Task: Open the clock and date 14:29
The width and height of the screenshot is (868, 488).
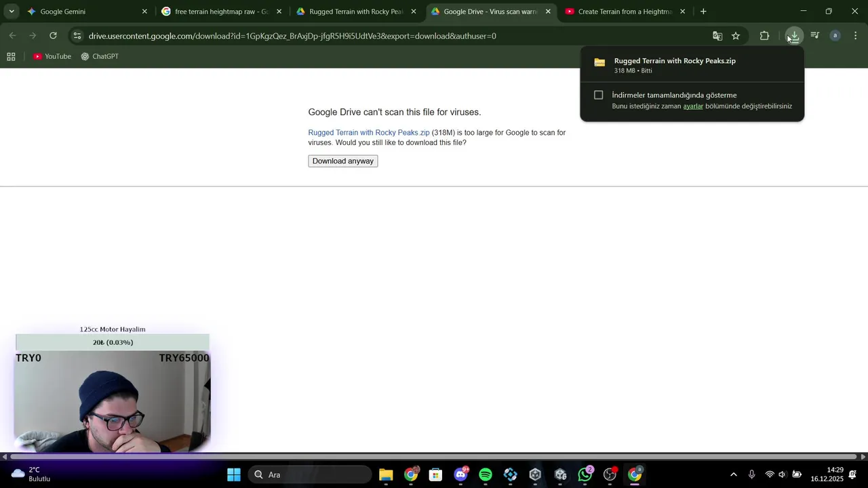Action: (x=826, y=474)
